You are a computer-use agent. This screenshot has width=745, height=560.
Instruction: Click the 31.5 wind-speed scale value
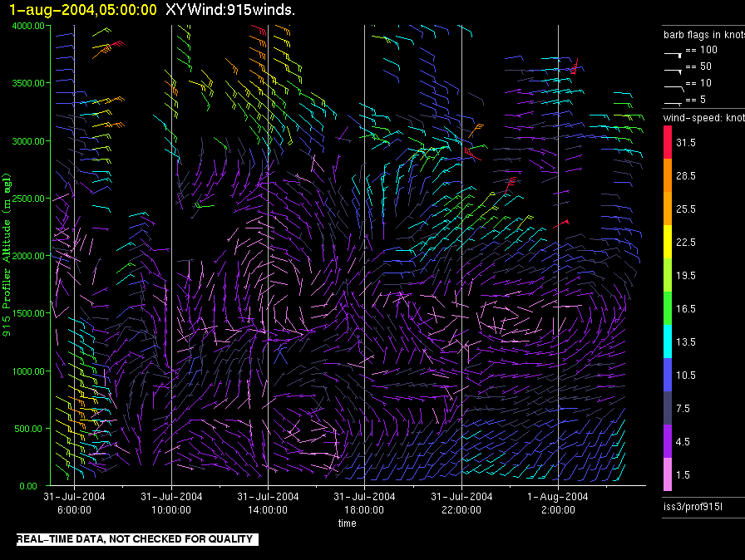[686, 143]
